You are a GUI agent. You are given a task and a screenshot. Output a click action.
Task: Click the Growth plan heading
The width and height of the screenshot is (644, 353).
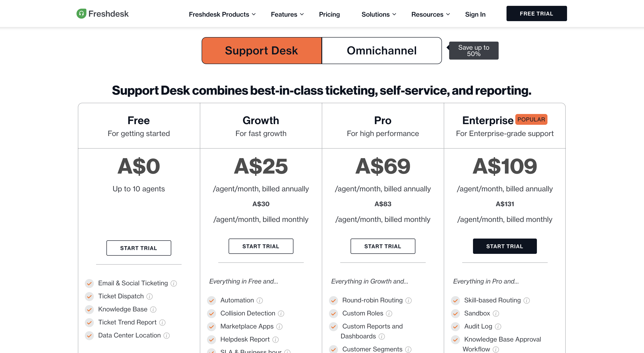click(x=261, y=121)
